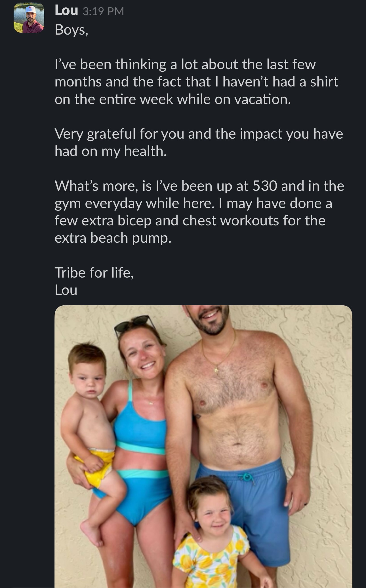Click the paragraph starting "I've been thinking"
This screenshot has width=366, height=588.
coord(196,82)
